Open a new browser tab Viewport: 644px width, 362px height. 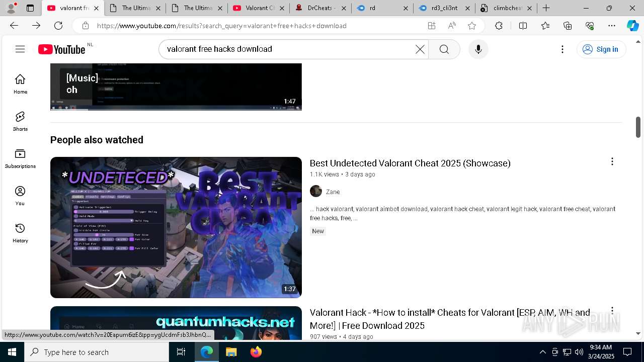coord(546,8)
